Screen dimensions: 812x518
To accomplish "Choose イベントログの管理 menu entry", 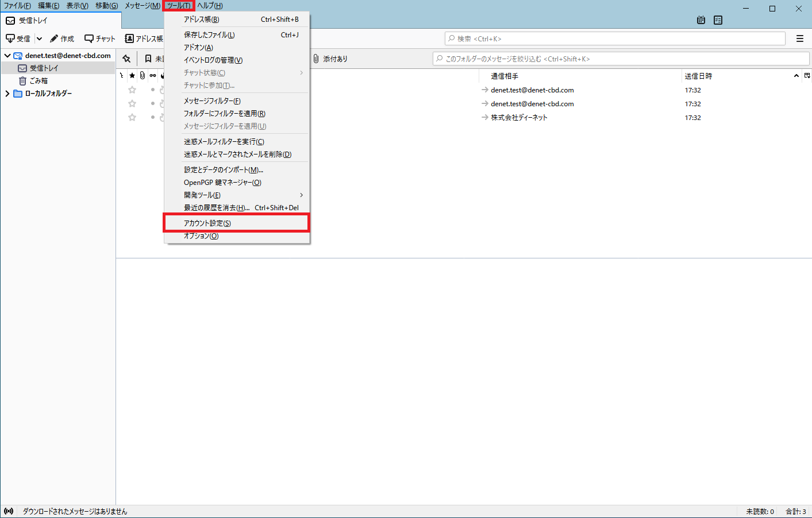I will [237, 60].
